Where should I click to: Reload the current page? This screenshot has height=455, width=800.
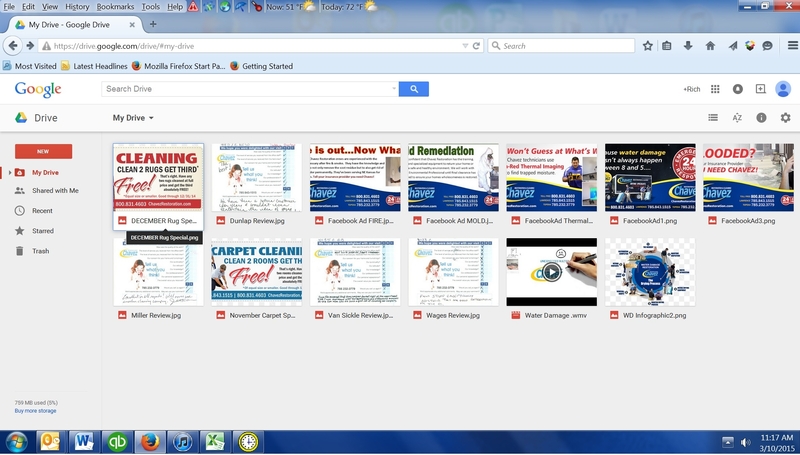tap(476, 46)
